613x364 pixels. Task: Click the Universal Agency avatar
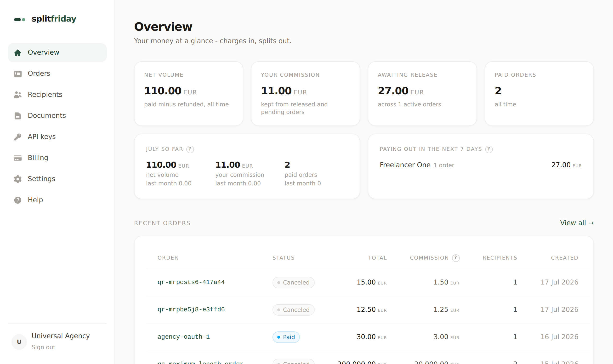[x=19, y=342]
